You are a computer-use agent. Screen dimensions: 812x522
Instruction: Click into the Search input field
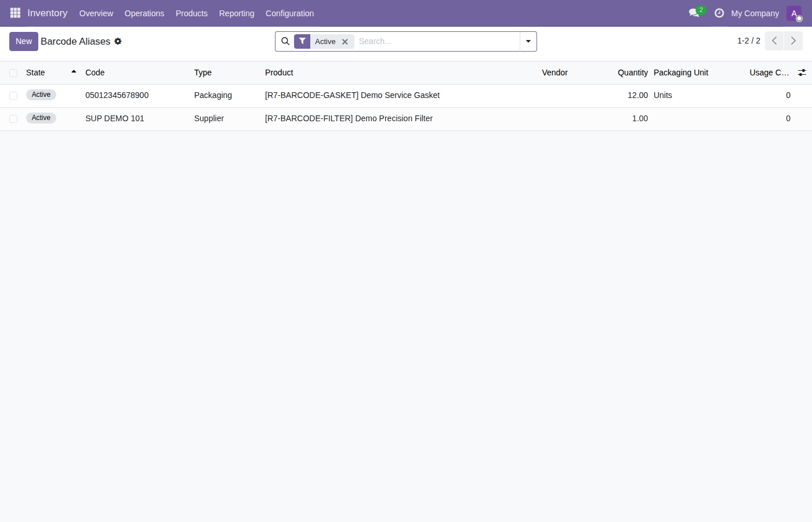[x=437, y=41]
